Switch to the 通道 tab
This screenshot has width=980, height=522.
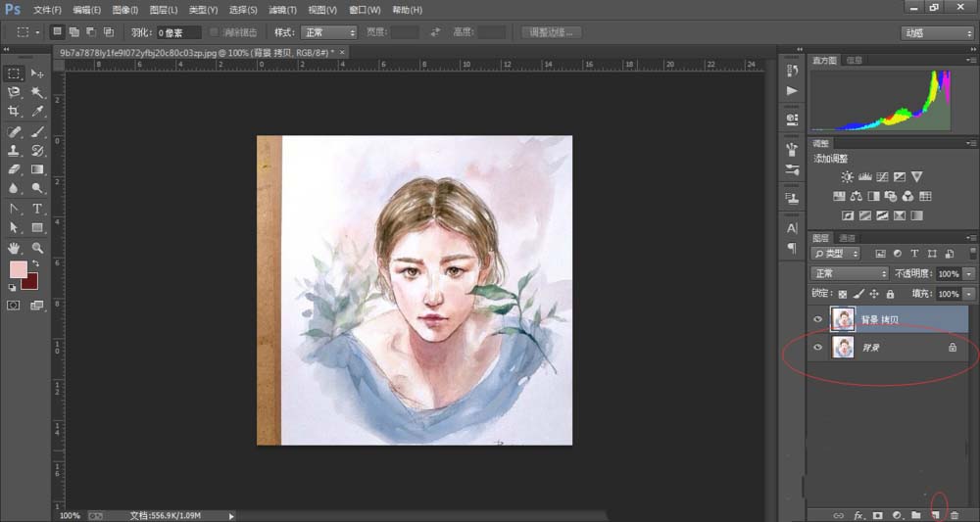[847, 238]
